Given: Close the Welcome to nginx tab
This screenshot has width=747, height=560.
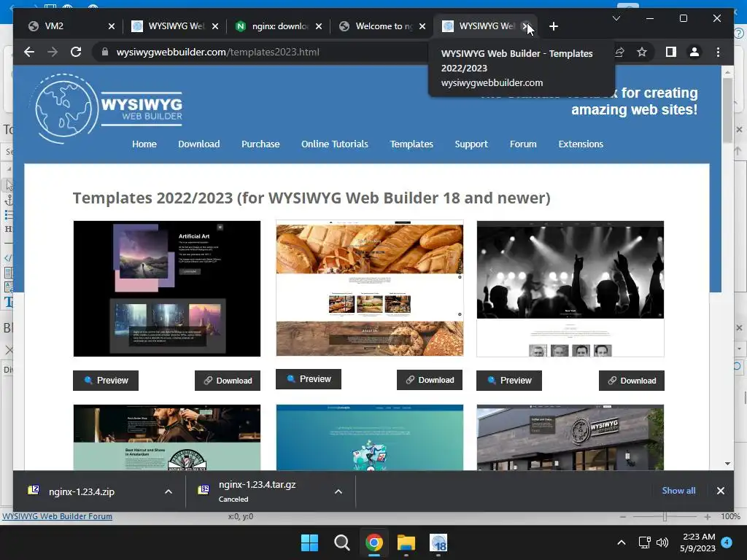Looking at the screenshot, I should (422, 26).
